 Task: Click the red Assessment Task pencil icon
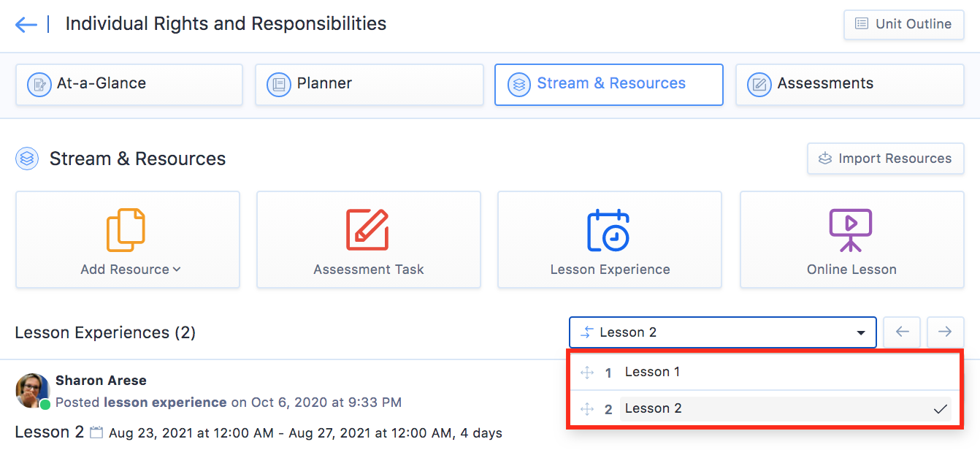pyautogui.click(x=367, y=230)
